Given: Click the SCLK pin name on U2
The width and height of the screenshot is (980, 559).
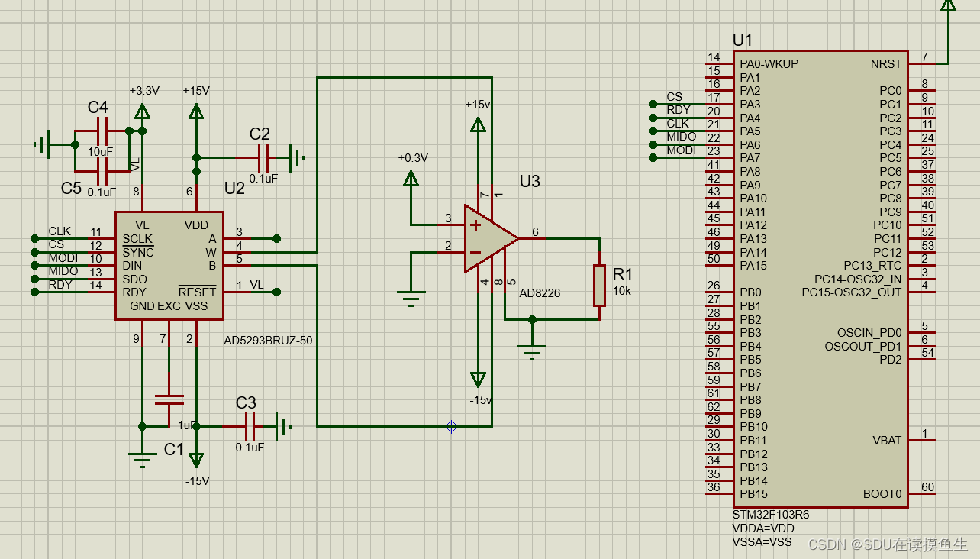Looking at the screenshot, I should (138, 239).
